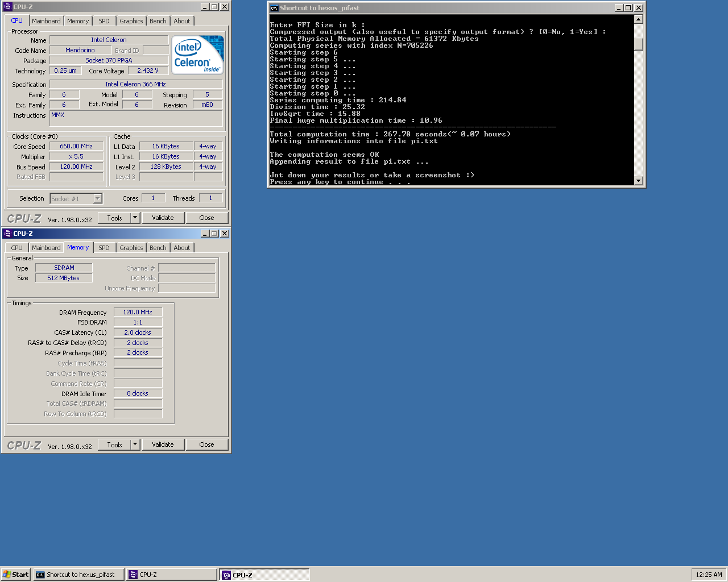The height and width of the screenshot is (582, 728).
Task: Click the DRAM Idle Timer value 8 clocks
Action: click(x=138, y=393)
